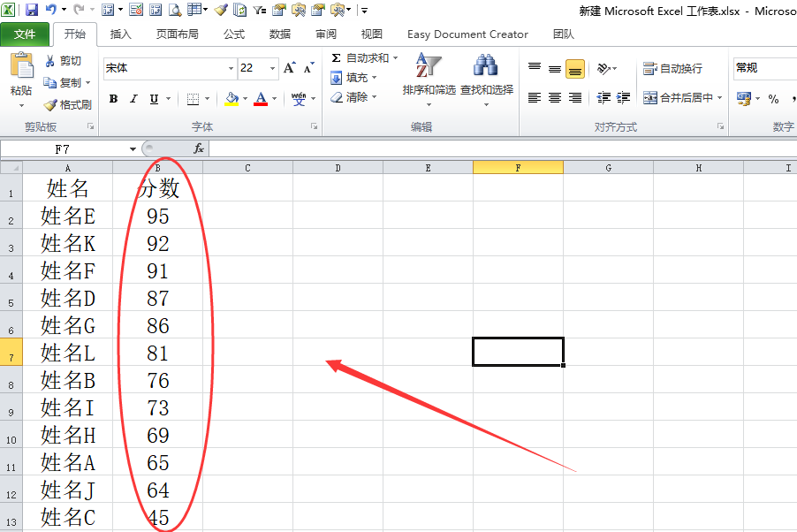Click the scissors Cut (剪切) icon
This screenshot has width=797, height=532.
(x=49, y=61)
